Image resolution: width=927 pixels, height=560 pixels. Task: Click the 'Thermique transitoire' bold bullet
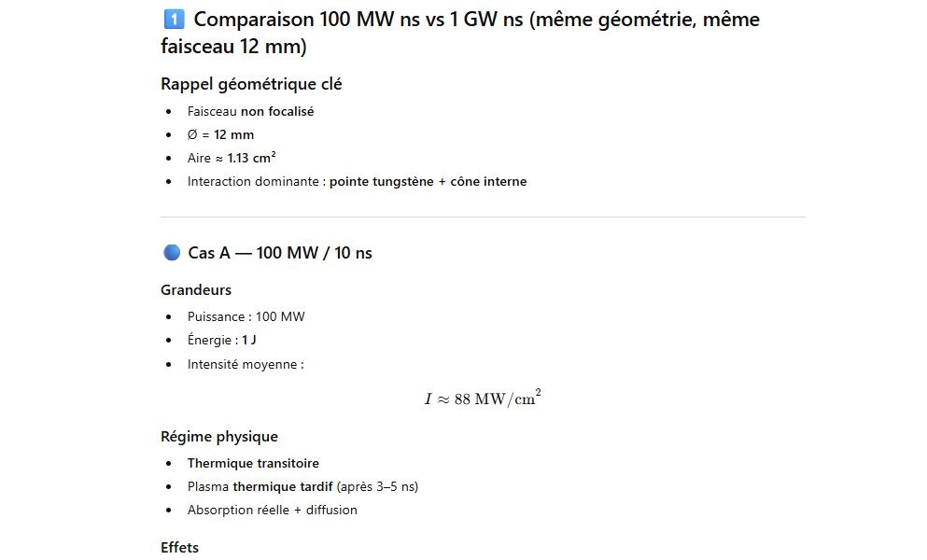tap(253, 463)
